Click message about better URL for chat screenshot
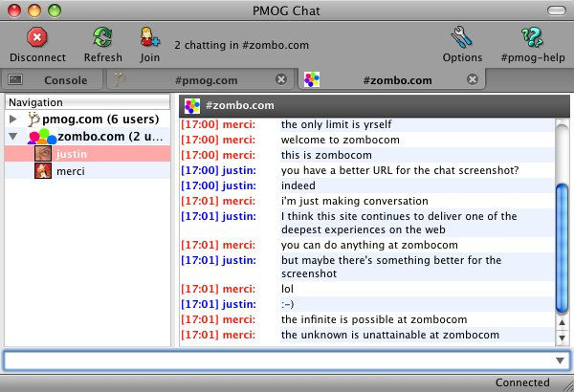The width and height of the screenshot is (574, 392). click(400, 170)
